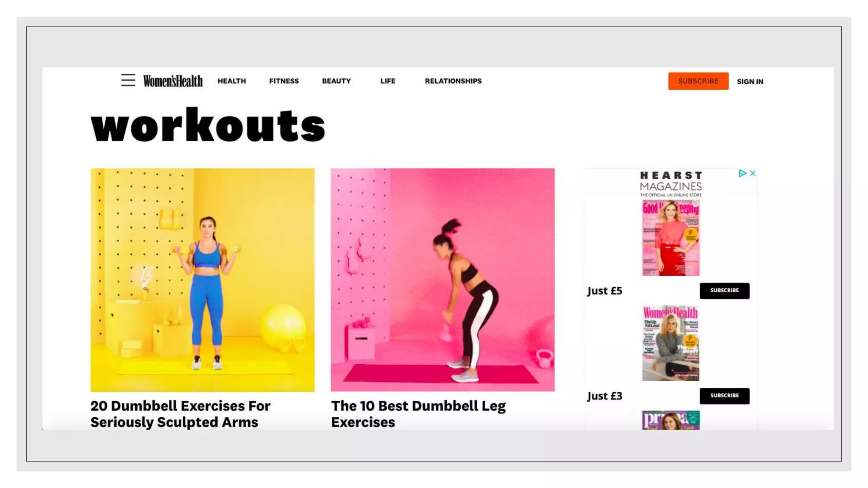
Task: Open The 10 Best Dumbbell Leg Exercises headline
Action: coord(418,413)
